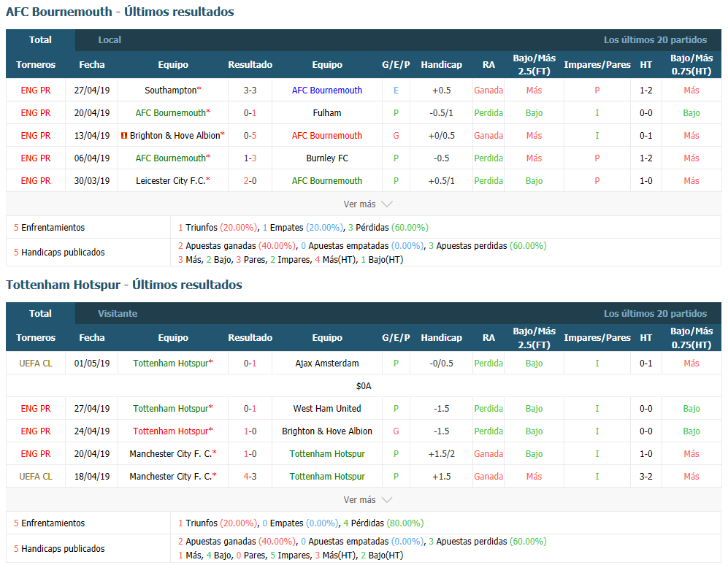Image resolution: width=728 pixels, height=565 pixels.
Task: Click AFC Bournemouth in the Southampton row
Action: pyautogui.click(x=327, y=90)
